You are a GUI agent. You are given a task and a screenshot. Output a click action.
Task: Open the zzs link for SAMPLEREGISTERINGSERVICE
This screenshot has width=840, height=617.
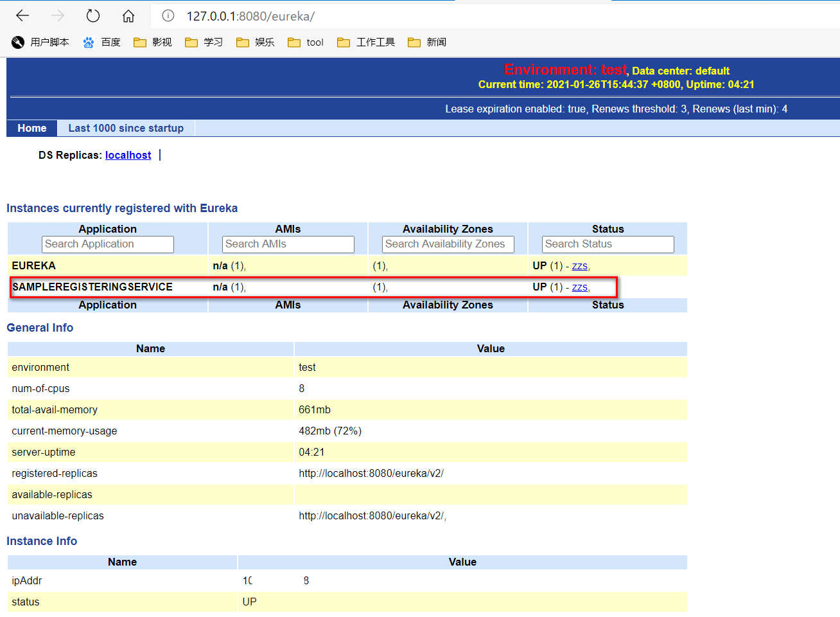580,287
